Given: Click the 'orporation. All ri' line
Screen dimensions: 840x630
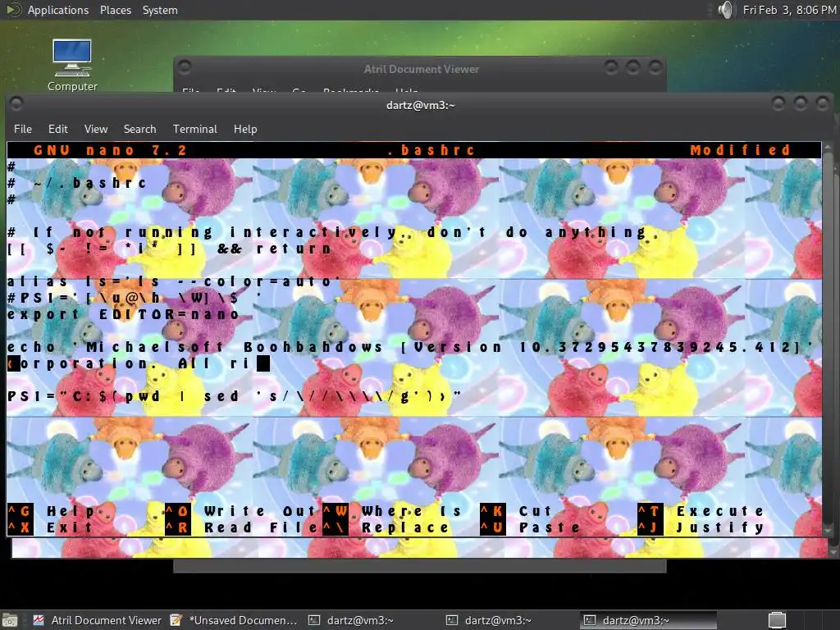Looking at the screenshot, I should [x=138, y=363].
